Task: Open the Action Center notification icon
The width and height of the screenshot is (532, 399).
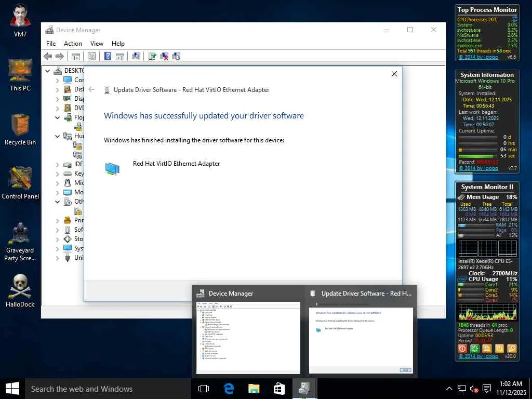Action: (487, 389)
